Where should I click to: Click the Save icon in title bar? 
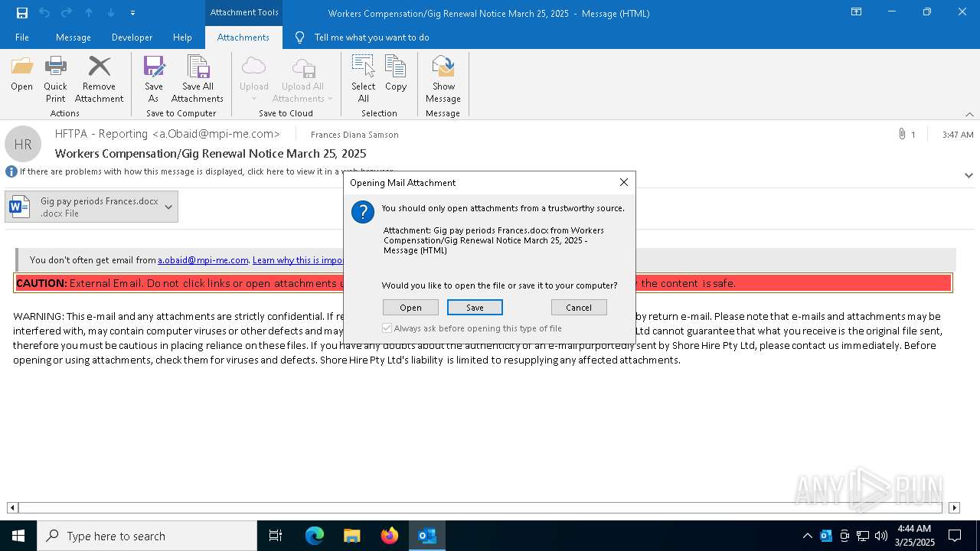click(22, 13)
